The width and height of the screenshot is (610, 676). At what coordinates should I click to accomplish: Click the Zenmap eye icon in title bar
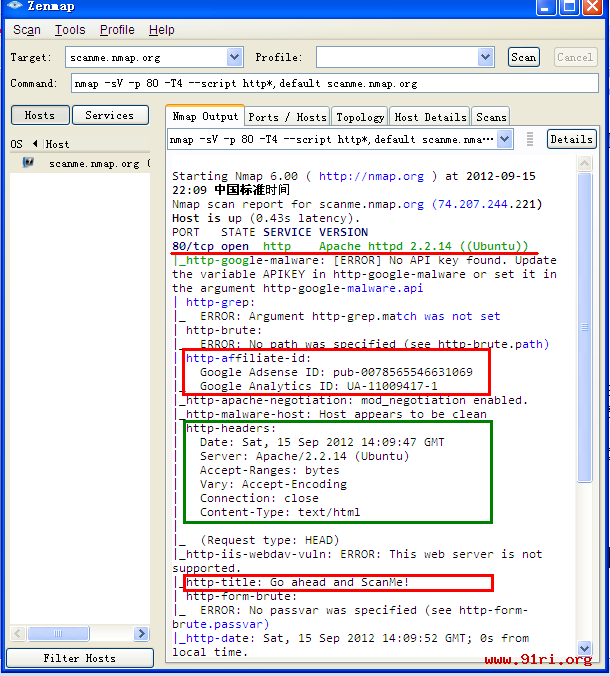click(x=15, y=6)
